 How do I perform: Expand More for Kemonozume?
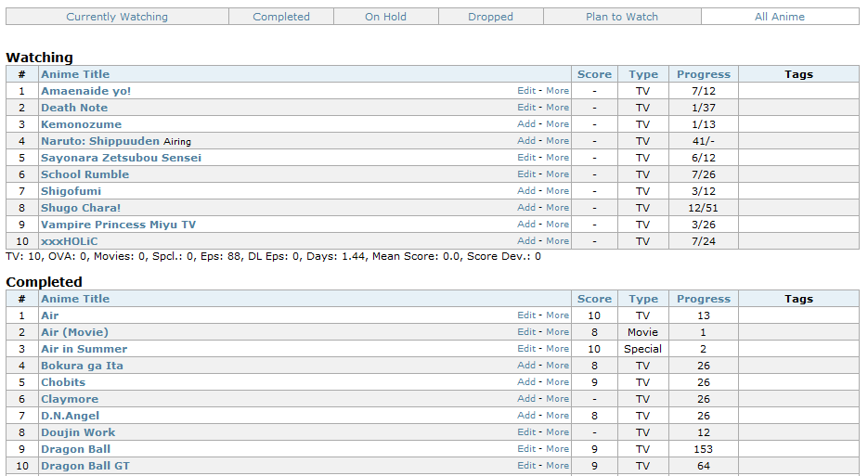coord(557,123)
